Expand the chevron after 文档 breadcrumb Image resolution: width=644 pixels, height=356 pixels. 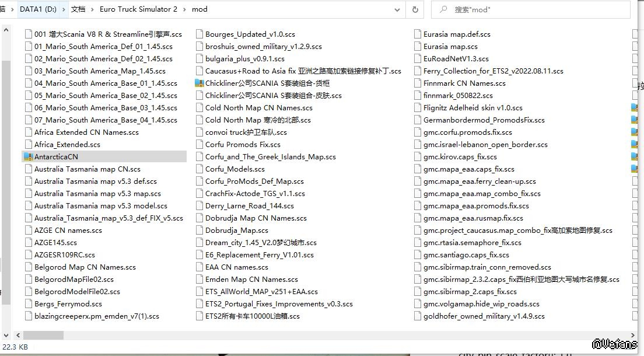(x=92, y=9)
